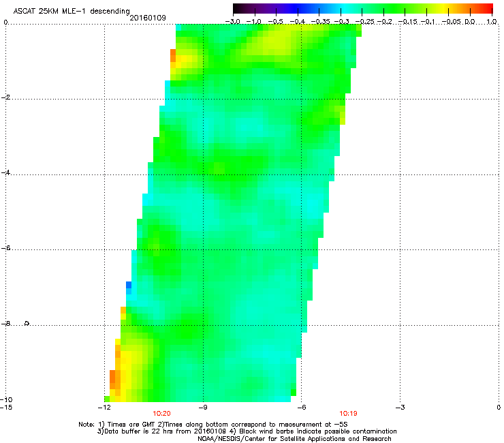
Task: Click the -4 latitude axis label
Action: tap(5, 172)
